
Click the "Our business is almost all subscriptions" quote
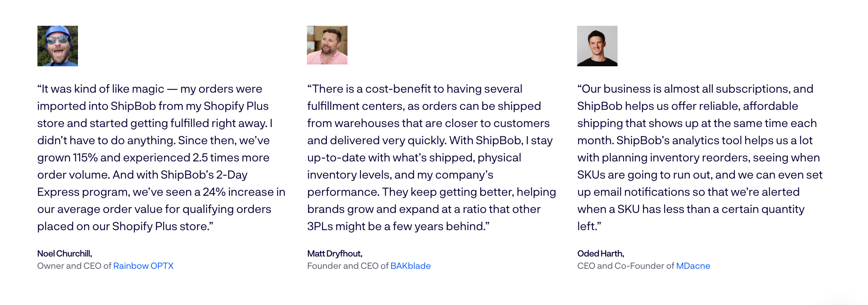coord(699,157)
